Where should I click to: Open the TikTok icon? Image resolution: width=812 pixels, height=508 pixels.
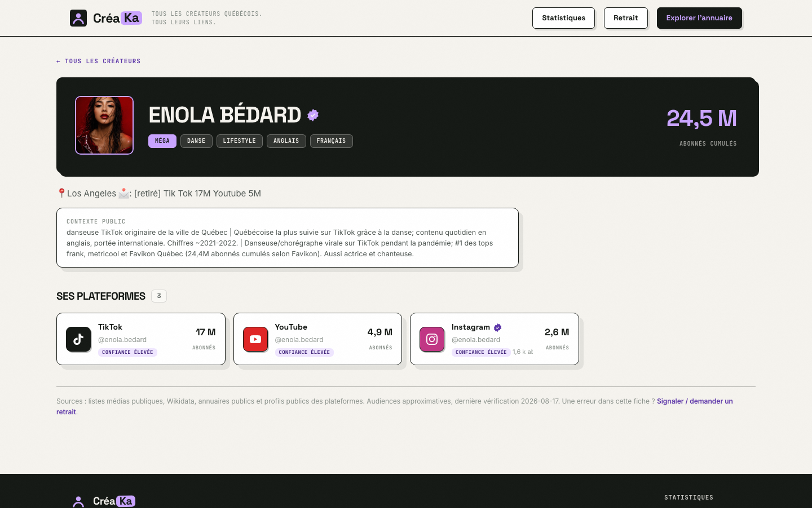click(x=78, y=339)
